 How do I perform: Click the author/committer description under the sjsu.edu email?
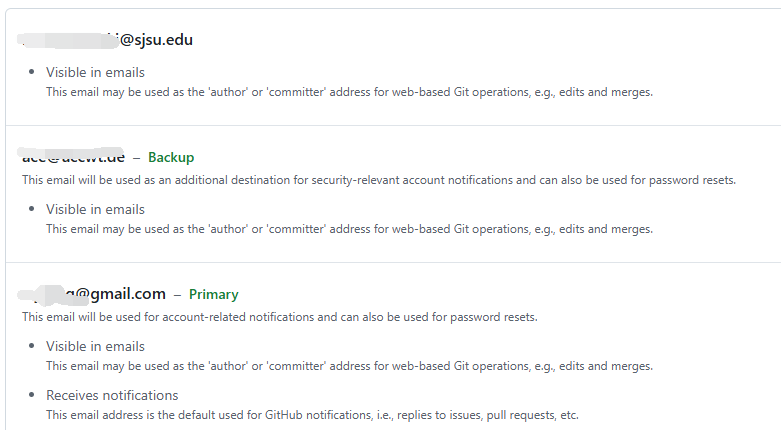pos(349,92)
